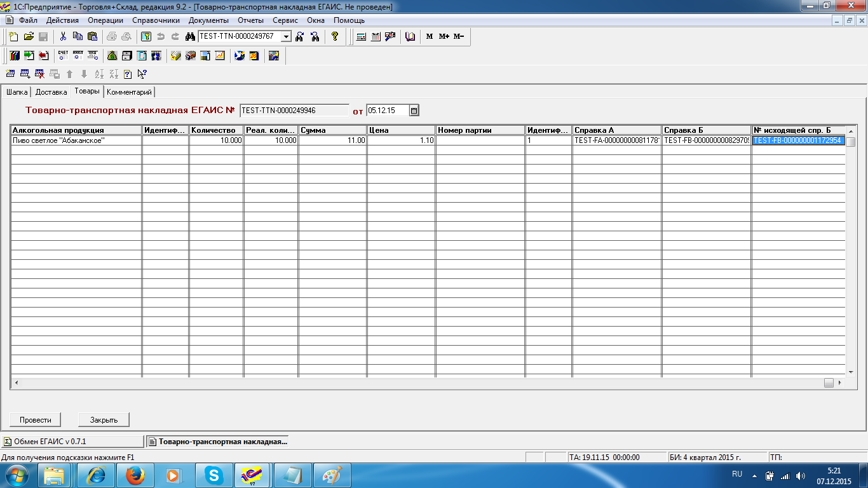Image resolution: width=868 pixels, height=488 pixels.
Task: Click the description question-page icon
Action: (127, 74)
